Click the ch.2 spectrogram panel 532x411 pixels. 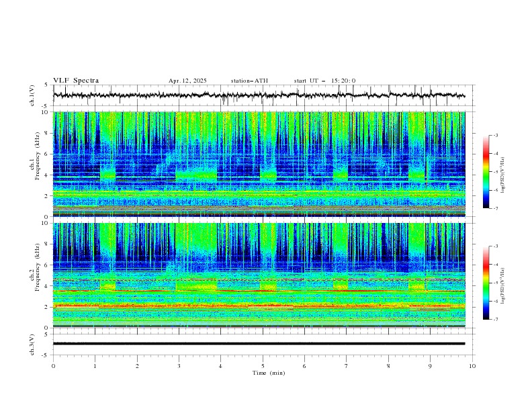[x=259, y=275]
